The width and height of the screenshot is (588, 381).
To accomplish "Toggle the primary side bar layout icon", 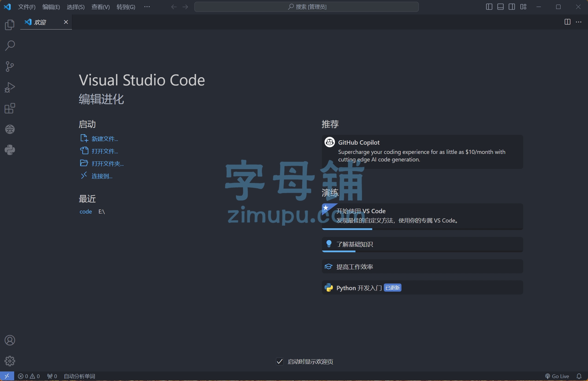I will 489,7.
